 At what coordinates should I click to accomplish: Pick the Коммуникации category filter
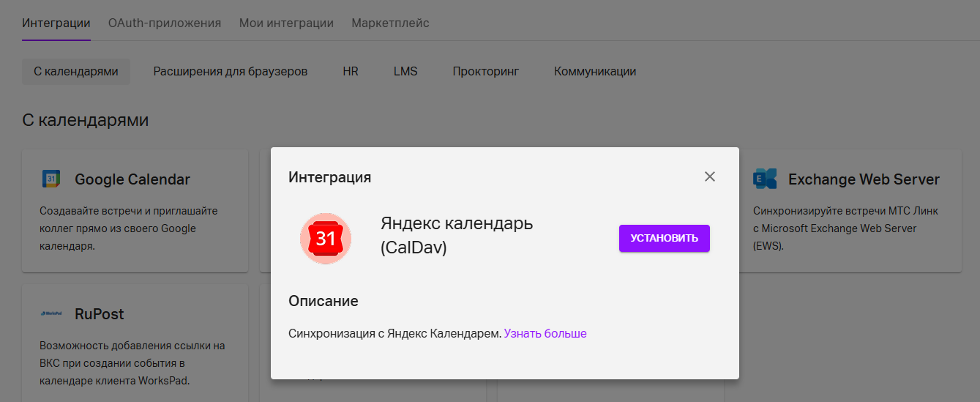pos(595,72)
